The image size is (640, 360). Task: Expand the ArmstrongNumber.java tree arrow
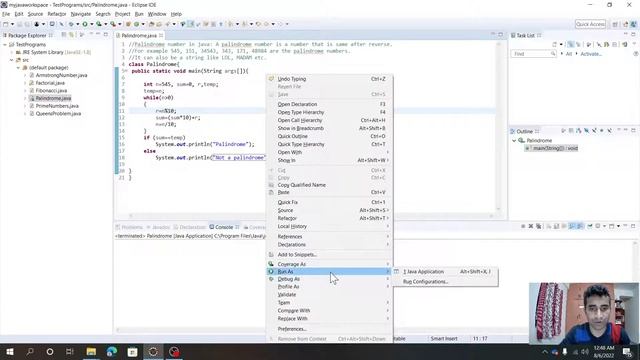click(25, 76)
